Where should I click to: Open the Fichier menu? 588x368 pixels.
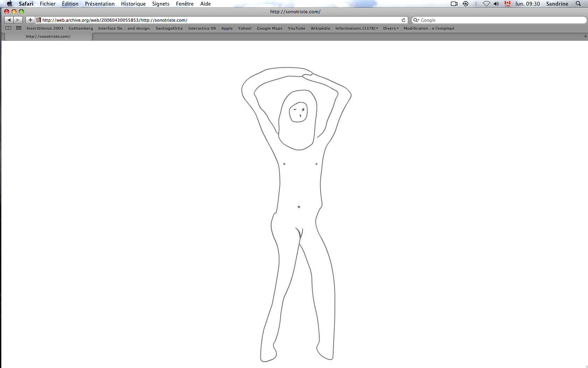click(48, 4)
